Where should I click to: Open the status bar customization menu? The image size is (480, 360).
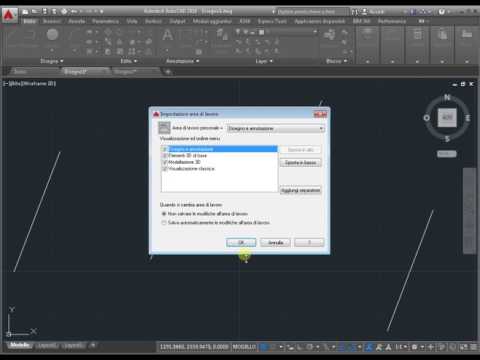coord(473,347)
